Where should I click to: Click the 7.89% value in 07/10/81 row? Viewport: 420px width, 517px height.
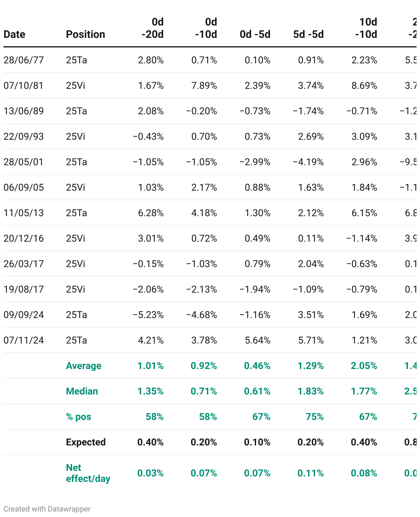(x=204, y=86)
